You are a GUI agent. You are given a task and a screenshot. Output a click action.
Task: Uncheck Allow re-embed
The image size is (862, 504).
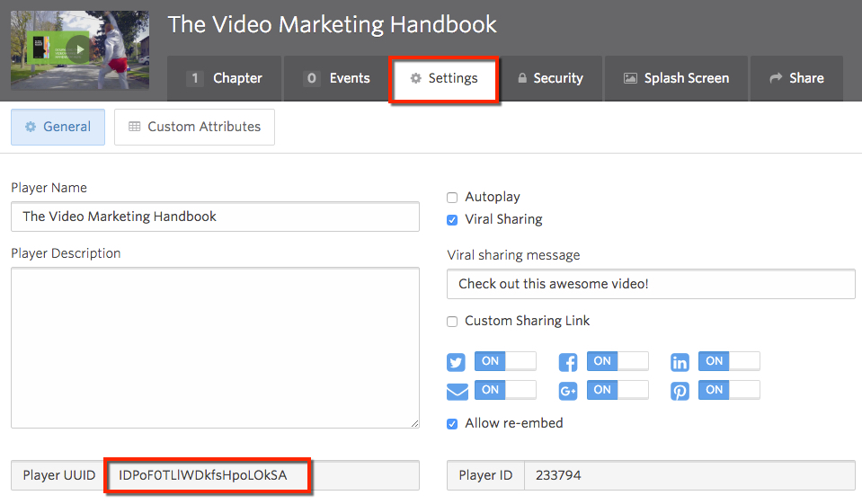point(452,424)
